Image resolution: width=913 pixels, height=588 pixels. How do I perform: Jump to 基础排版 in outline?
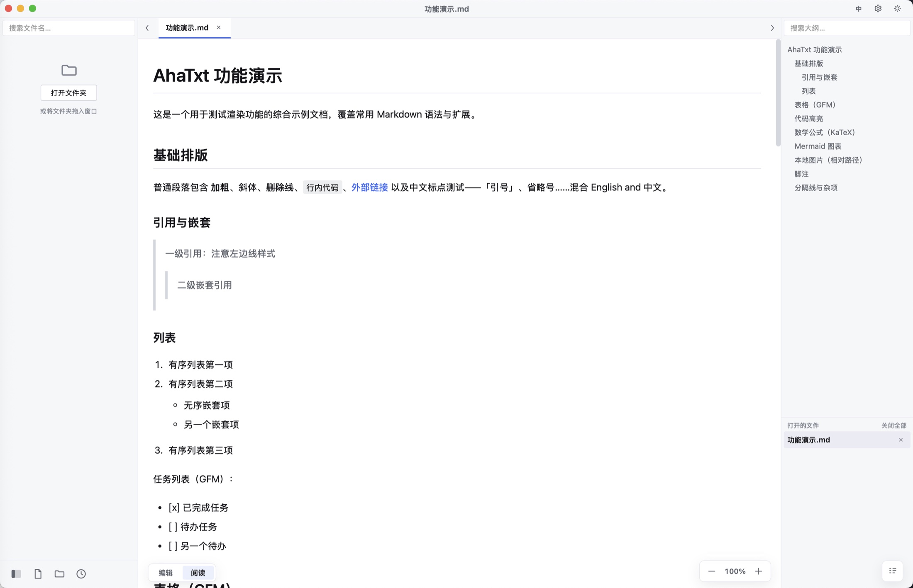tap(808, 63)
